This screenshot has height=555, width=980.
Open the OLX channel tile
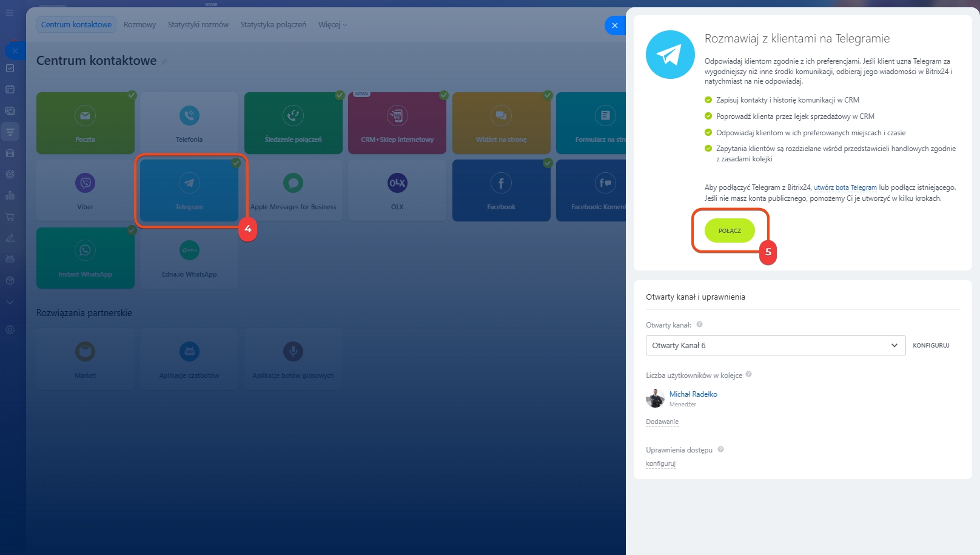[x=397, y=190]
